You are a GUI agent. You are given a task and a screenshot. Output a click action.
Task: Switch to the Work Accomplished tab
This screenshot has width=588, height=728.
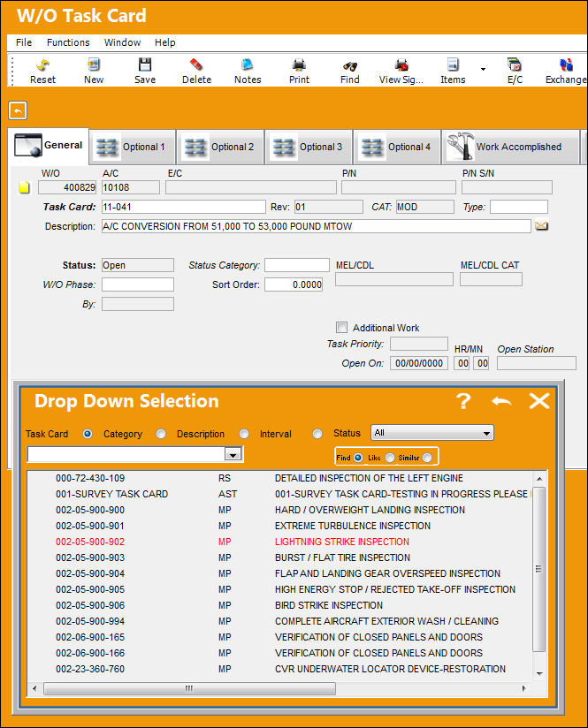tap(510, 147)
